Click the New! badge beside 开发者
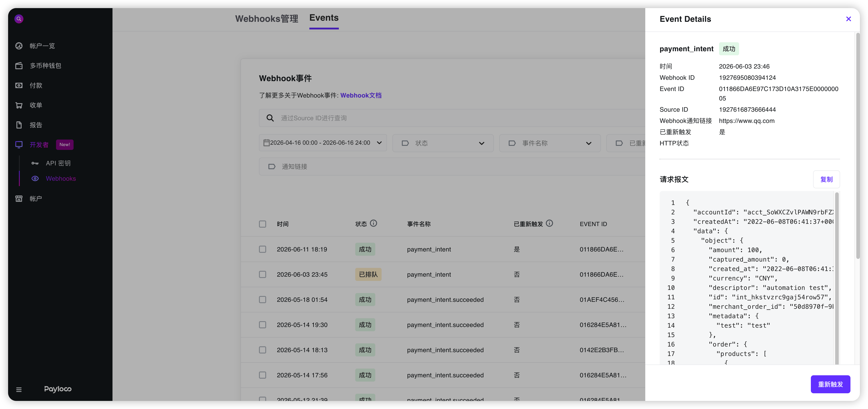Screen dimensions: 868x409 (x=65, y=144)
